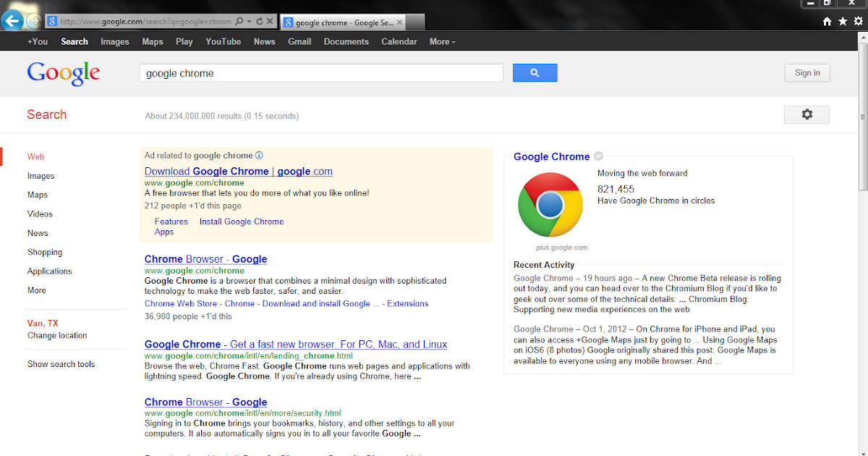Click the browser Forward arrow button
The image size is (868, 456).
click(x=33, y=21)
